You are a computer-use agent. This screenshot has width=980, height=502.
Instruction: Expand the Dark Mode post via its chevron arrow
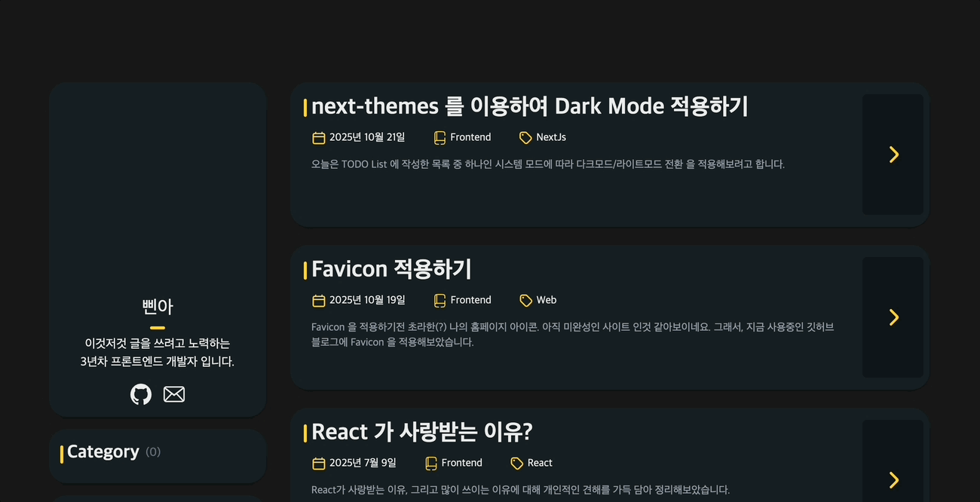pyautogui.click(x=893, y=155)
